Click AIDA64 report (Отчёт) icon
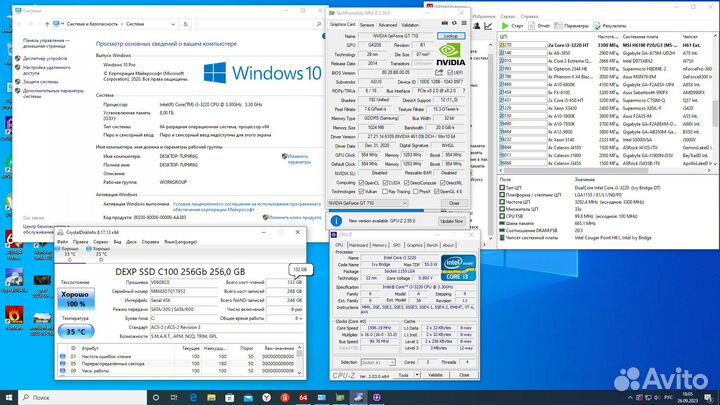720x405 pixels. [x=531, y=26]
